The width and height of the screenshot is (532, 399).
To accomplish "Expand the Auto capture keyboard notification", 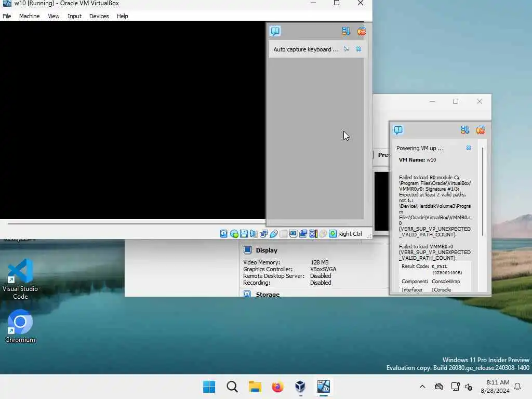I will pos(305,49).
